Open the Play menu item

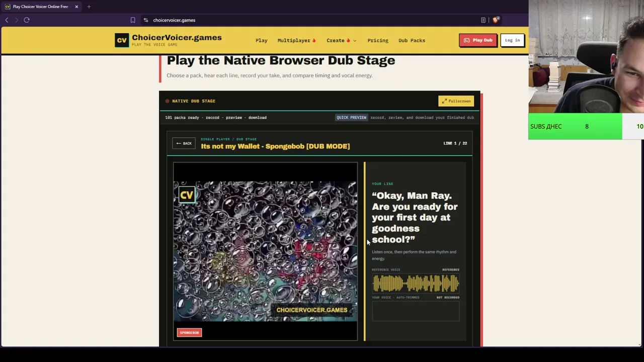(x=261, y=40)
